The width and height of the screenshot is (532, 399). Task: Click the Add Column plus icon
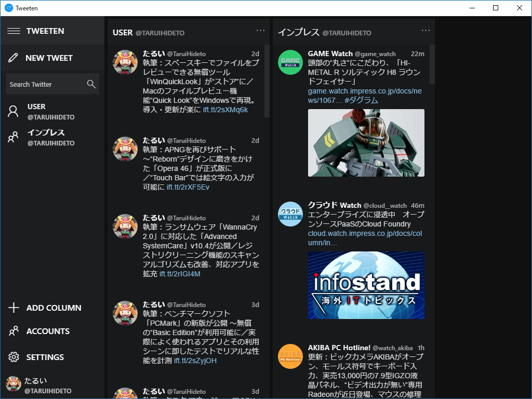point(13,308)
